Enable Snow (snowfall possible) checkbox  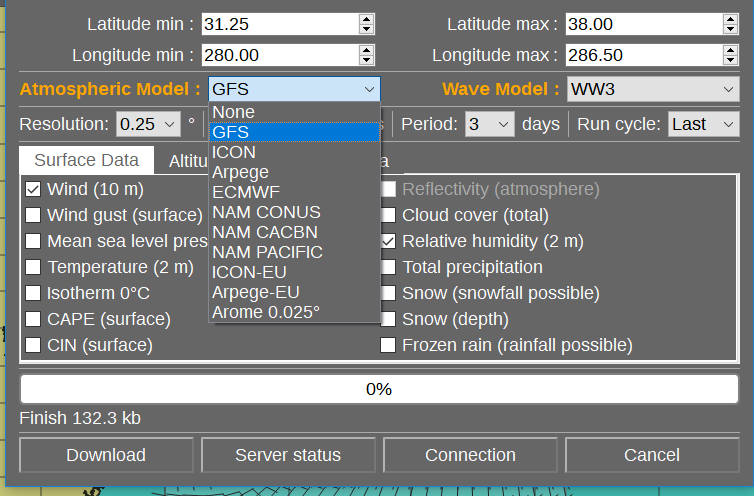[389, 293]
